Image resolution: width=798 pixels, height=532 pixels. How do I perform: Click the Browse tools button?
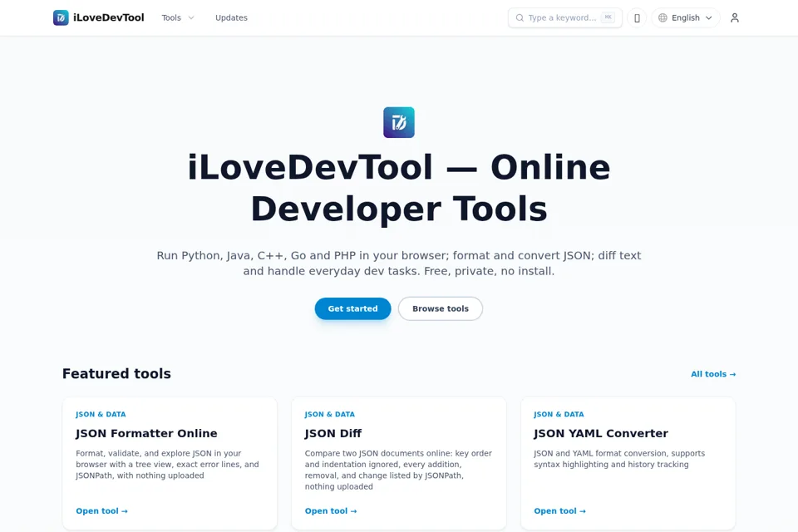point(441,308)
